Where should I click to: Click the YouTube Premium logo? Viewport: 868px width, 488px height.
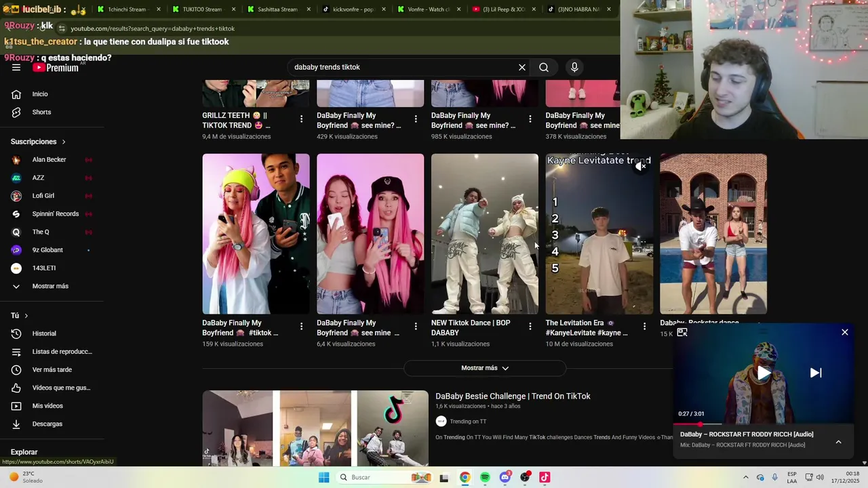tap(56, 68)
